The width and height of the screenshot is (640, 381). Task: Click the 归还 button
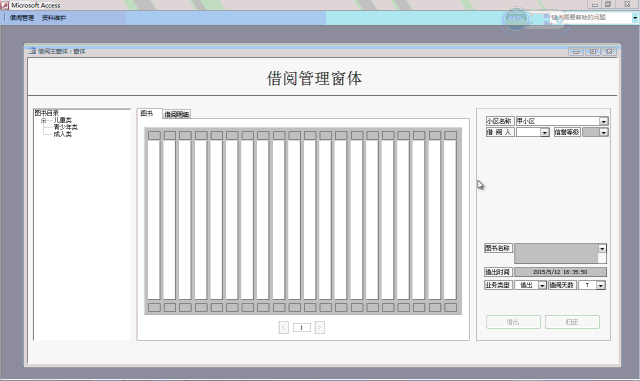572,322
